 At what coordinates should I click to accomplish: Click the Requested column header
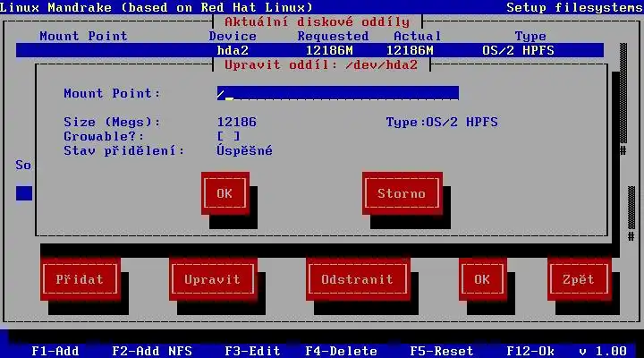pyautogui.click(x=333, y=36)
